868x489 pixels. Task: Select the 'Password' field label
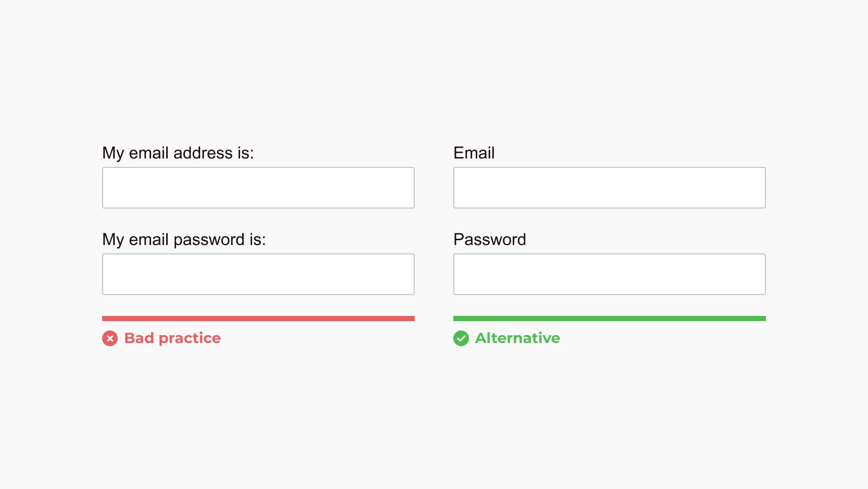click(x=489, y=239)
